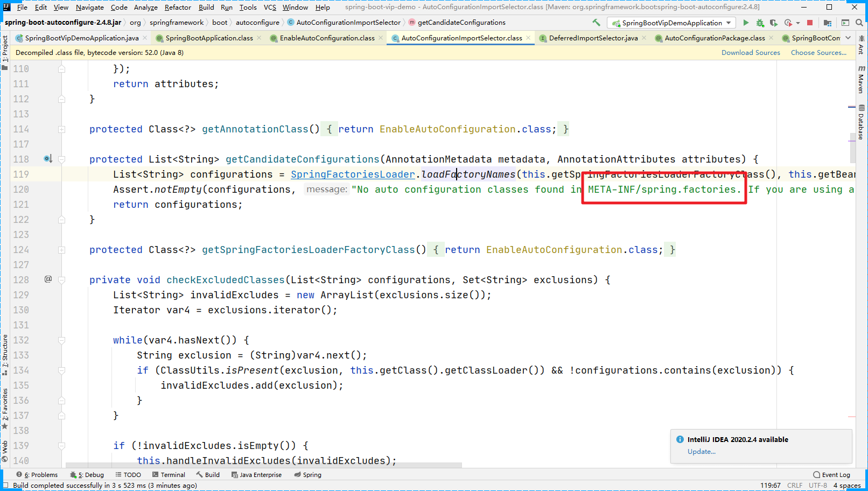Stop the running process red square
Screen dimensions: 868x491
[810, 23]
